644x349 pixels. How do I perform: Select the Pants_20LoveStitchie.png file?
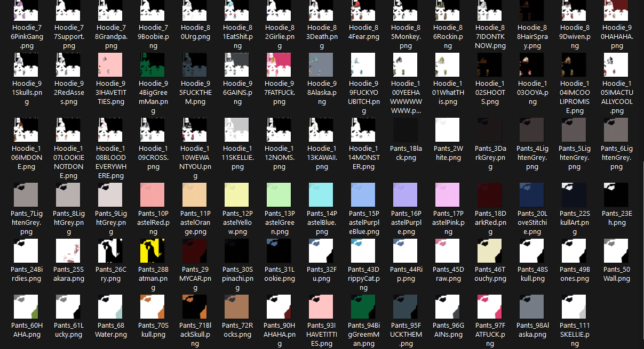pyautogui.click(x=531, y=209)
